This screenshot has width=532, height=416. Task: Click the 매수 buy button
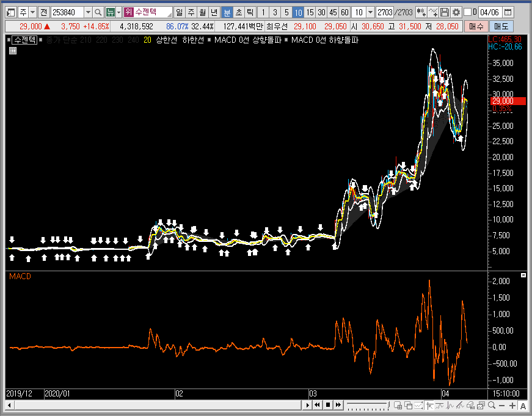pos(476,26)
